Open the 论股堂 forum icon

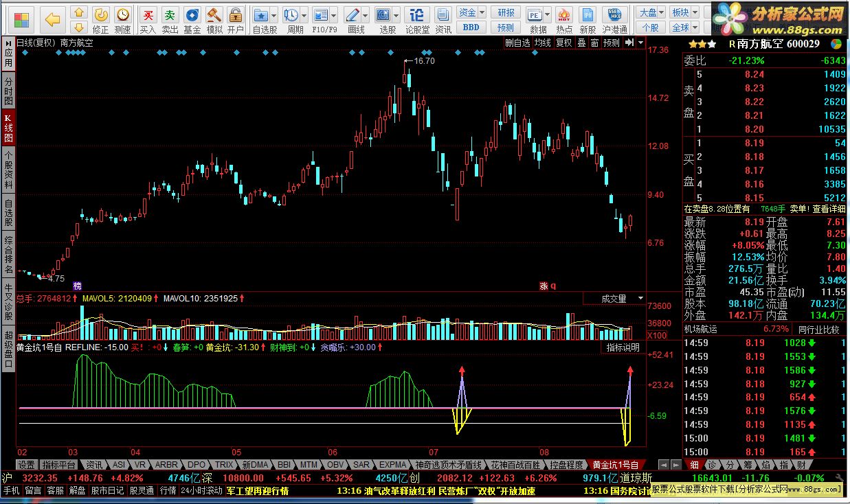coord(416,20)
